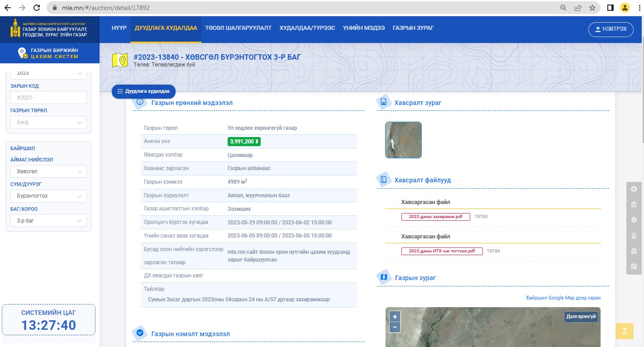The height and width of the screenshot is (347, 644).
Task: Click the map marker icon in right sidebar
Action: pyautogui.click(x=634, y=251)
